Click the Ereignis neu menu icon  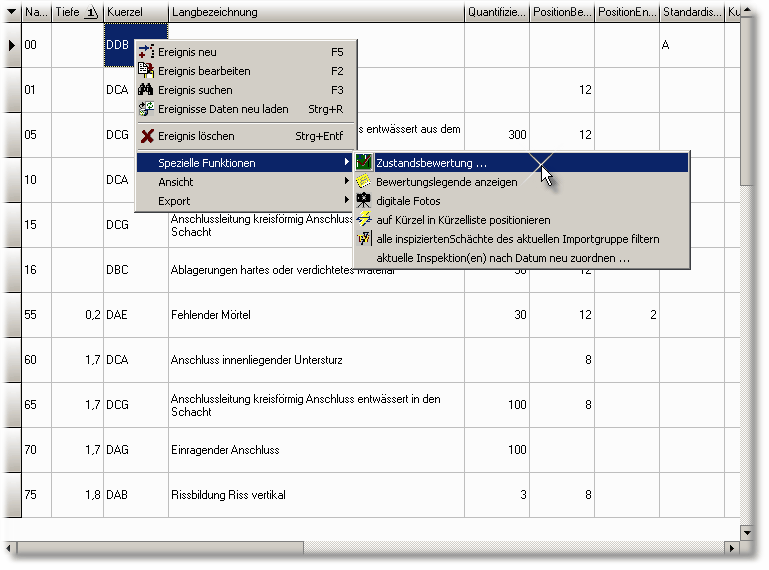tap(146, 52)
